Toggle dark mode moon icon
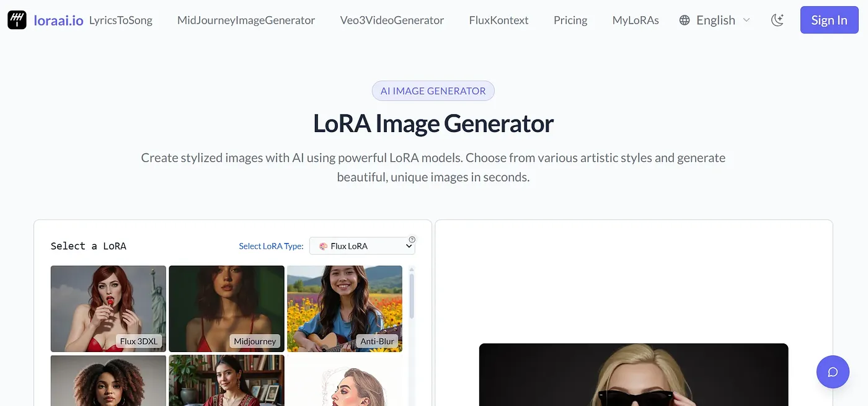The height and width of the screenshot is (406, 868). pyautogui.click(x=777, y=20)
